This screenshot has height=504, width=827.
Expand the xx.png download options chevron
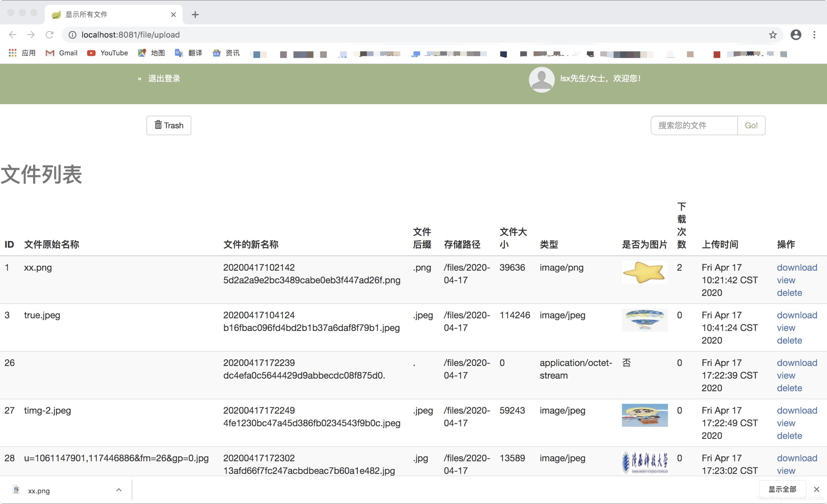[x=119, y=490]
